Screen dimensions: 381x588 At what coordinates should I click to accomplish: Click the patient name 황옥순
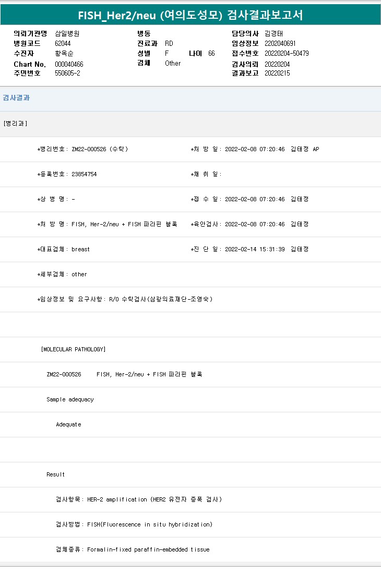[65, 53]
